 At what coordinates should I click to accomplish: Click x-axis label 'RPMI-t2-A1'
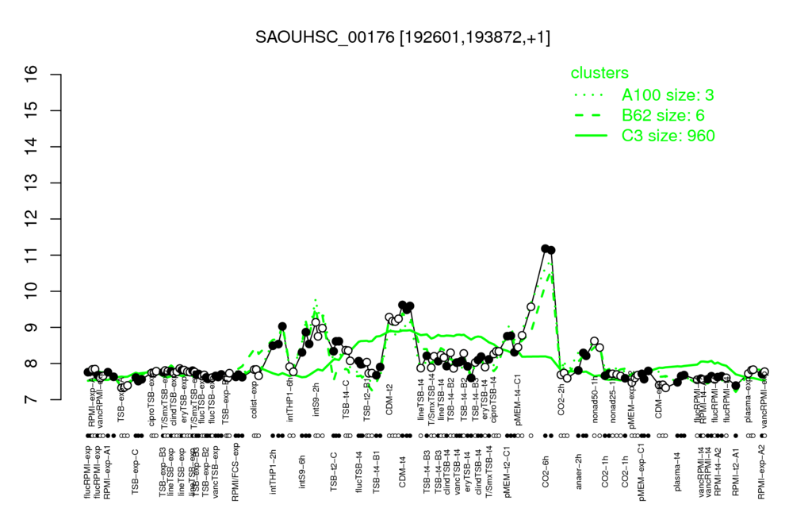[735, 471]
